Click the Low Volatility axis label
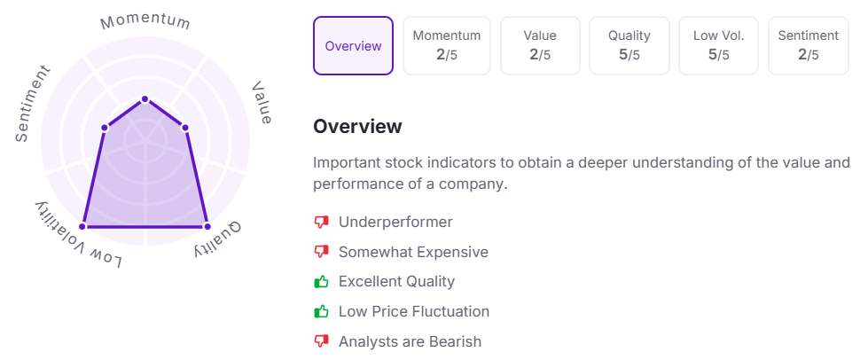 (x=78, y=238)
